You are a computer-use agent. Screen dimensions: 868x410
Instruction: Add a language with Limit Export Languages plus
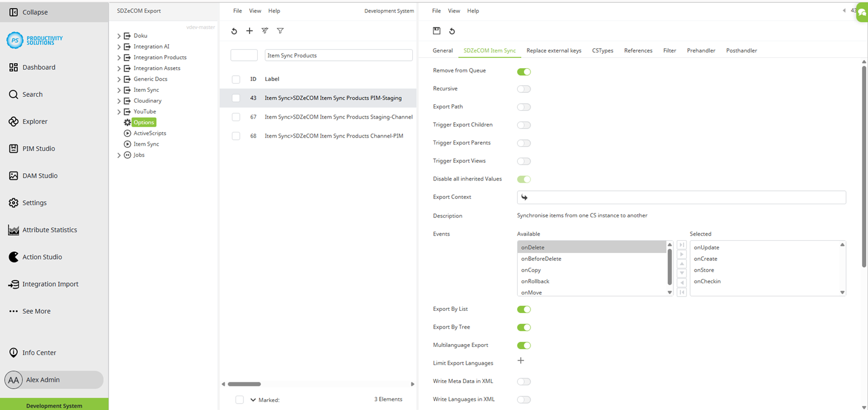click(x=521, y=361)
